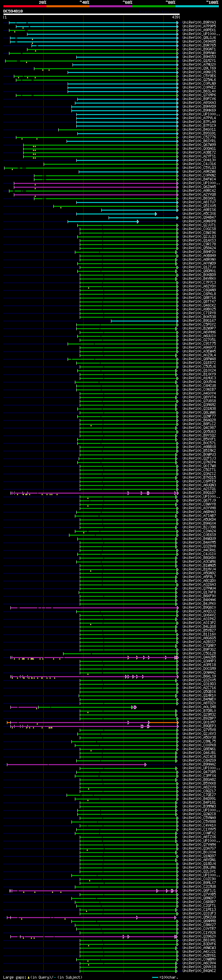Click the cyan ~100% legend segment
This screenshot has width=222, height=980.
pyautogui.click(x=197, y=6)
